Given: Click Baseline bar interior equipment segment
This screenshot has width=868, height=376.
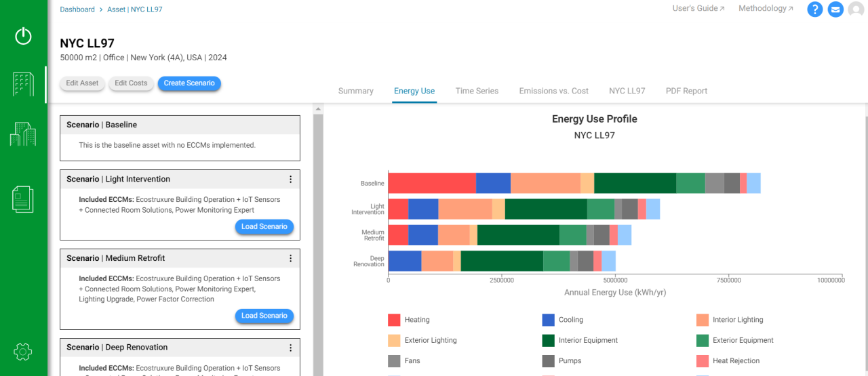Looking at the screenshot, I should pyautogui.click(x=635, y=183).
